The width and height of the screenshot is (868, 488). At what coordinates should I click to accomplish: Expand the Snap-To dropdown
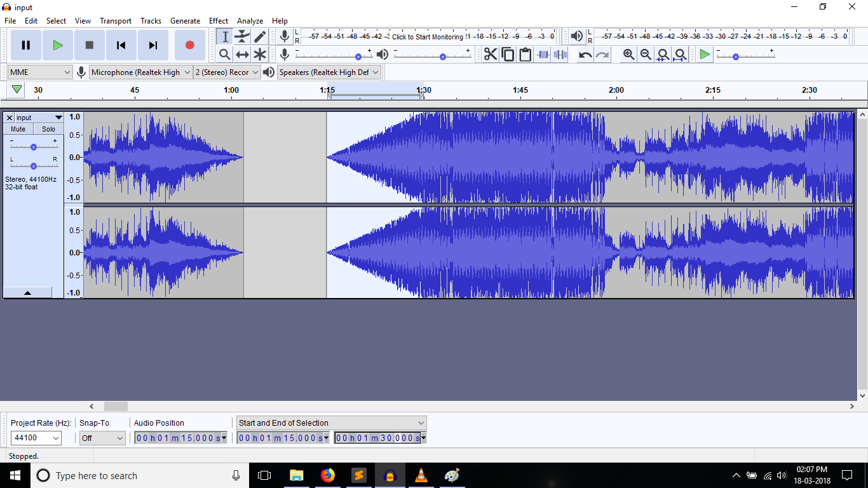(x=102, y=438)
